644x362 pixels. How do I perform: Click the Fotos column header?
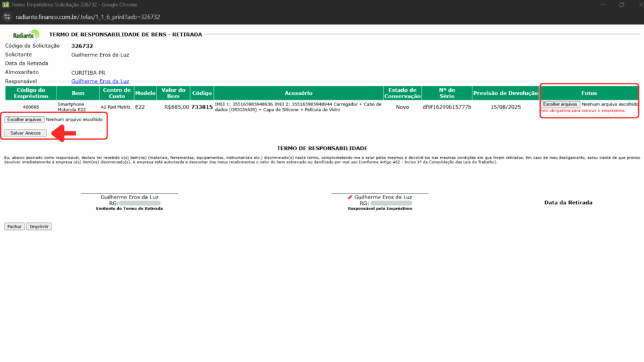pos(589,93)
